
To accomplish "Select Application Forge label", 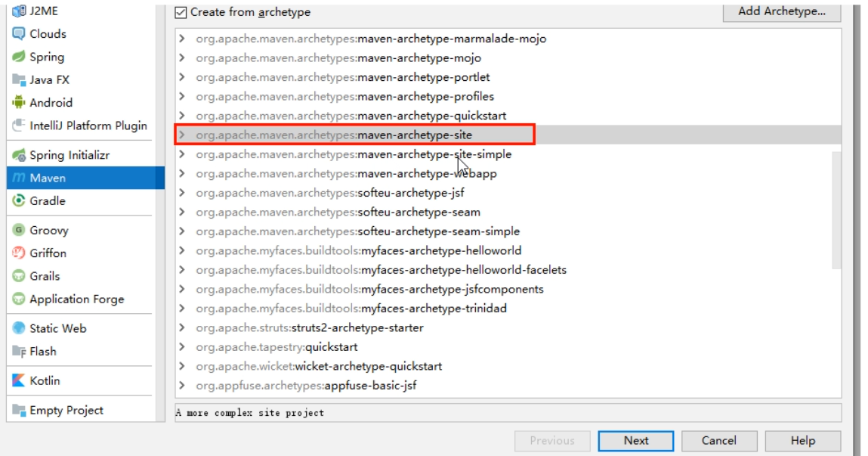I will (77, 299).
